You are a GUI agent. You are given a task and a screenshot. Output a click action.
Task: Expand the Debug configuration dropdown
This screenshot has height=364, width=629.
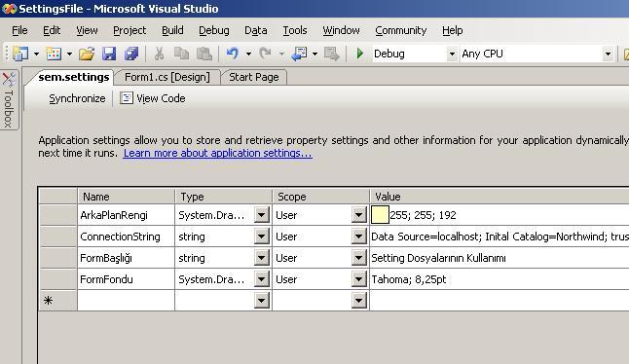(x=452, y=54)
